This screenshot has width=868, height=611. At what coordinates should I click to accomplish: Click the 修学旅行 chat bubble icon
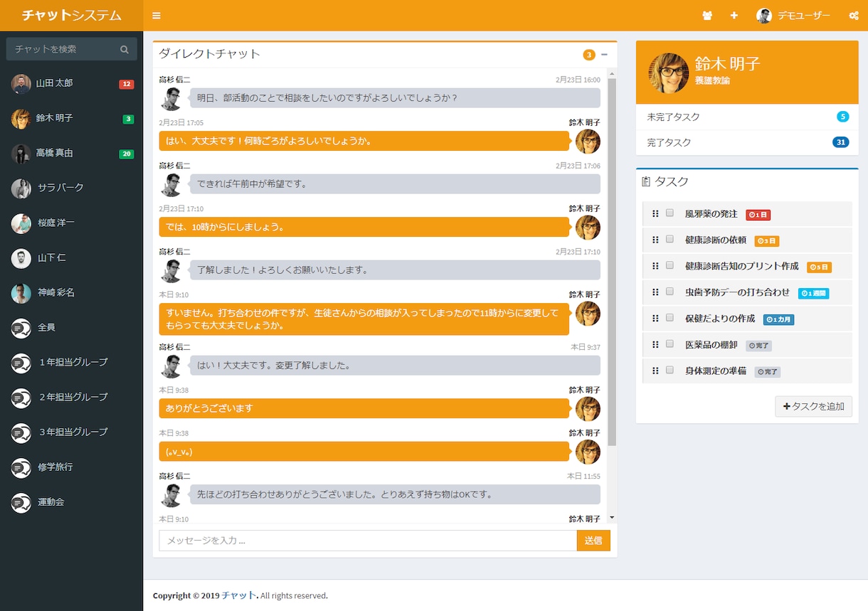[x=21, y=468]
